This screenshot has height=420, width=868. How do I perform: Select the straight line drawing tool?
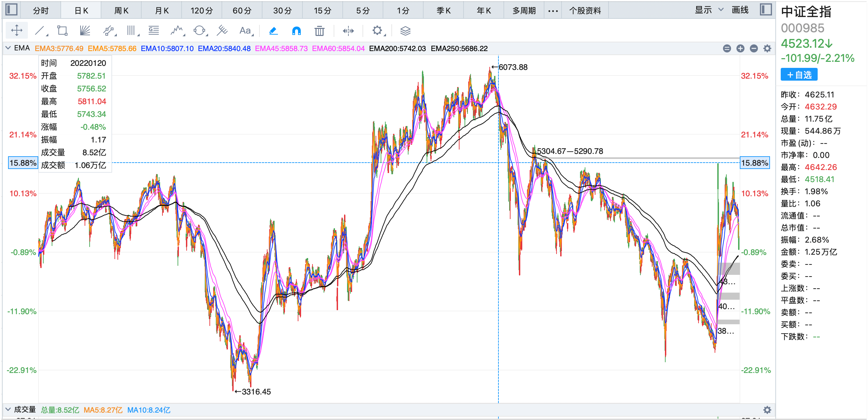pos(40,31)
